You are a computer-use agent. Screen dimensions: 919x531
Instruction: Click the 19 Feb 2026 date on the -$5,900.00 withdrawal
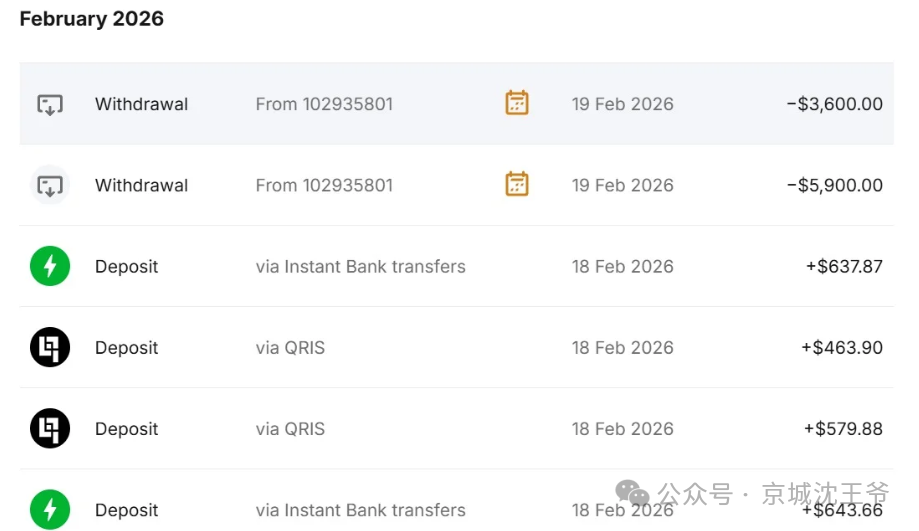point(622,185)
